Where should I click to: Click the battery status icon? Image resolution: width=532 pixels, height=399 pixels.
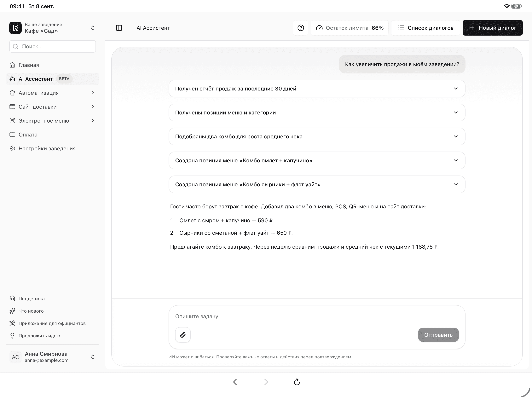pyautogui.click(x=516, y=6)
